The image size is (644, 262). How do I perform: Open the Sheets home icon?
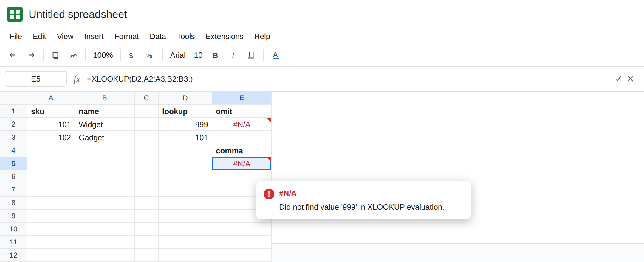tap(15, 14)
